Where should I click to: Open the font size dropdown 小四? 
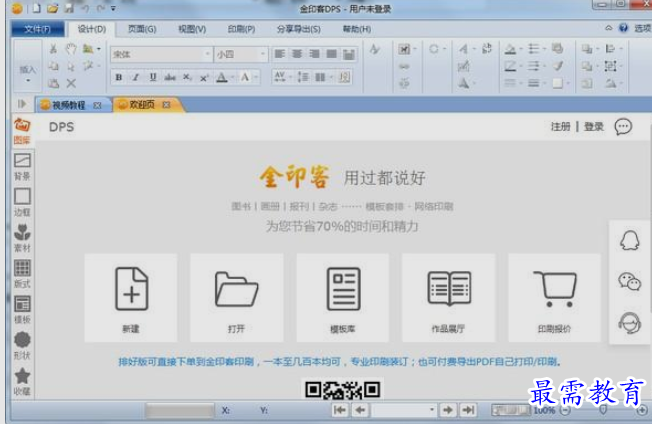(262, 54)
